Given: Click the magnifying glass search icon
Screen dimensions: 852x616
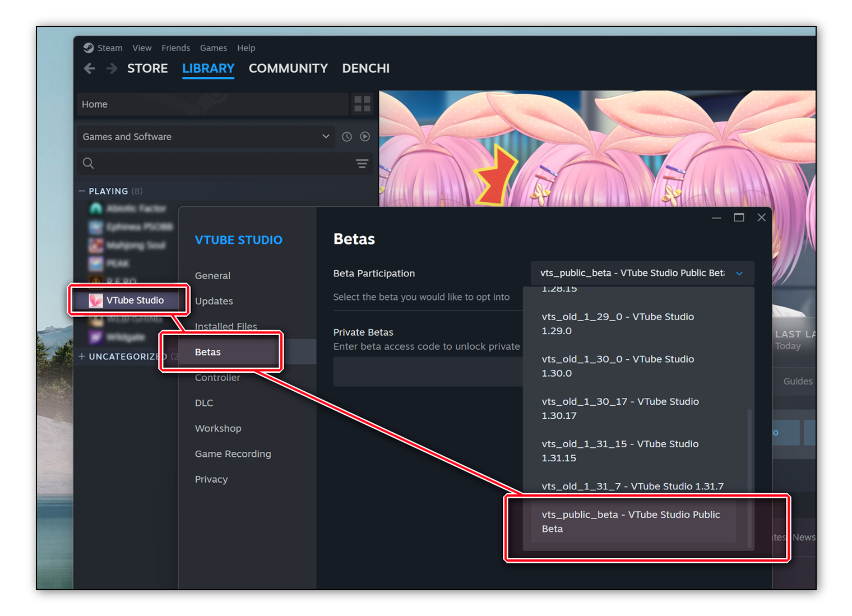Looking at the screenshot, I should point(89,163).
